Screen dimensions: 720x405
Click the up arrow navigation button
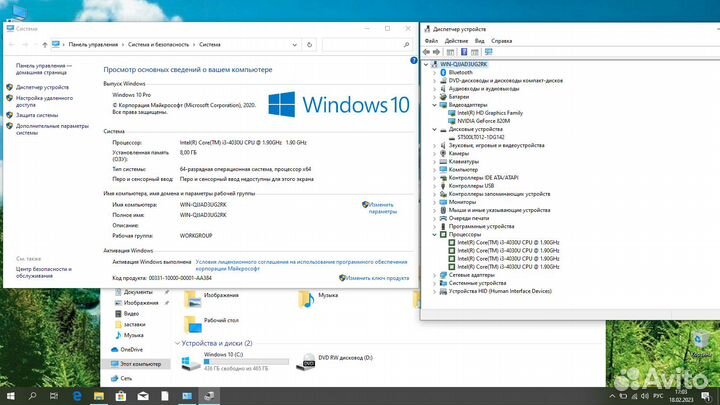pyautogui.click(x=45, y=45)
